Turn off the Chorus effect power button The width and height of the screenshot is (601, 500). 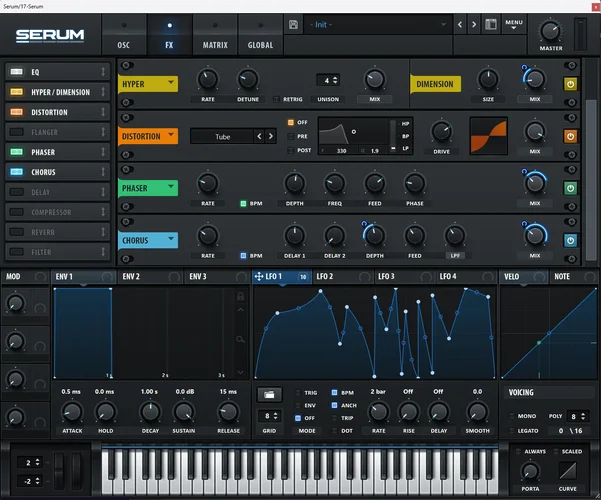[570, 240]
